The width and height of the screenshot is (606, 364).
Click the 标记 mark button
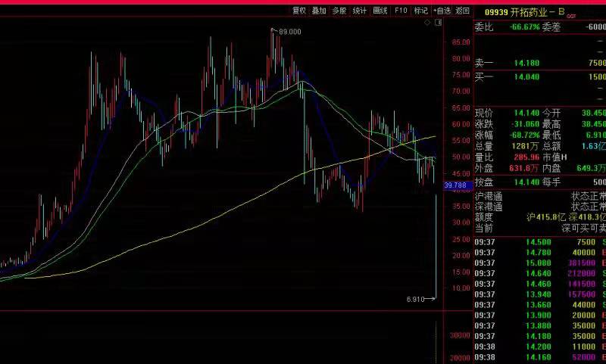pos(421,11)
